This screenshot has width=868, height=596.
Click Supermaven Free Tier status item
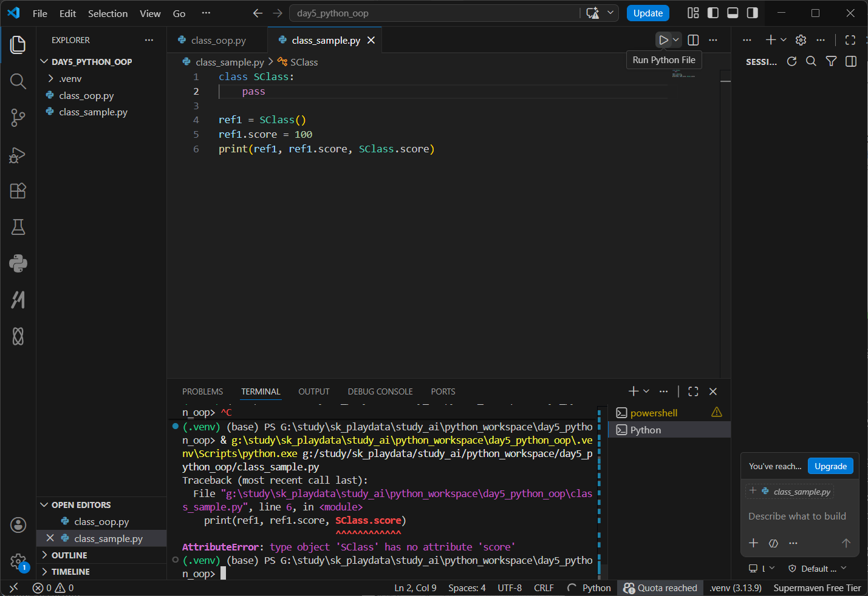(817, 588)
